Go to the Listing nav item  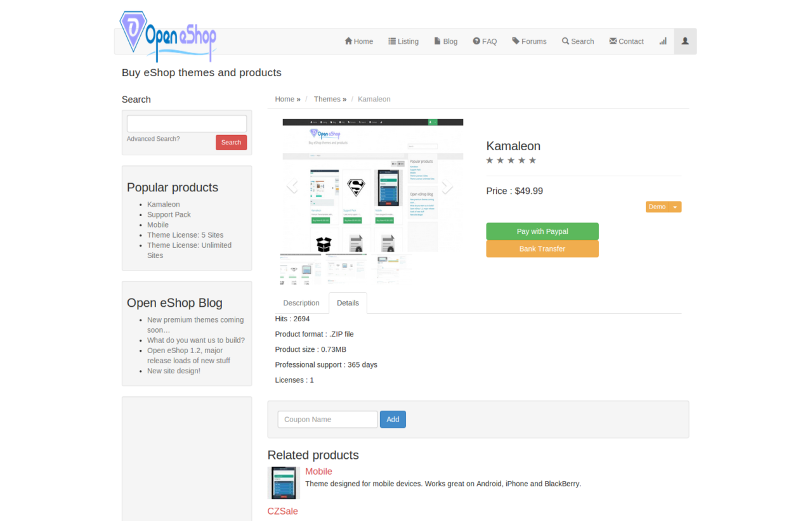403,41
